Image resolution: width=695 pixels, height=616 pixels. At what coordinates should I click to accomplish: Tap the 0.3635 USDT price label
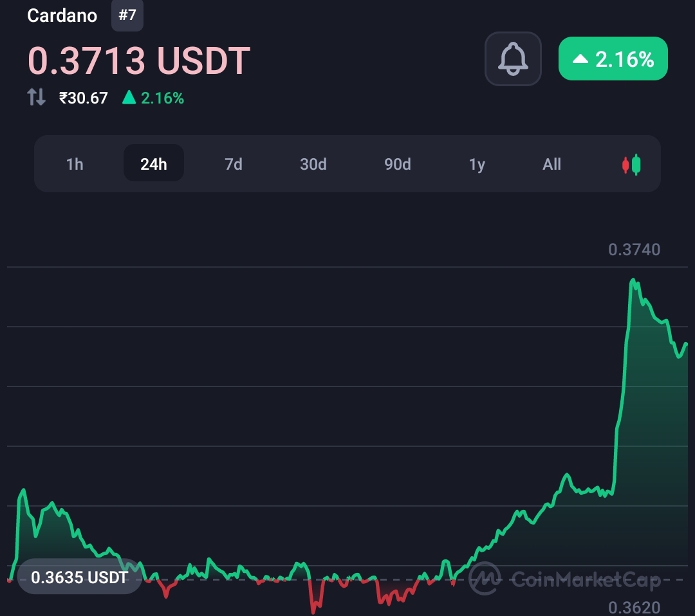point(79,577)
